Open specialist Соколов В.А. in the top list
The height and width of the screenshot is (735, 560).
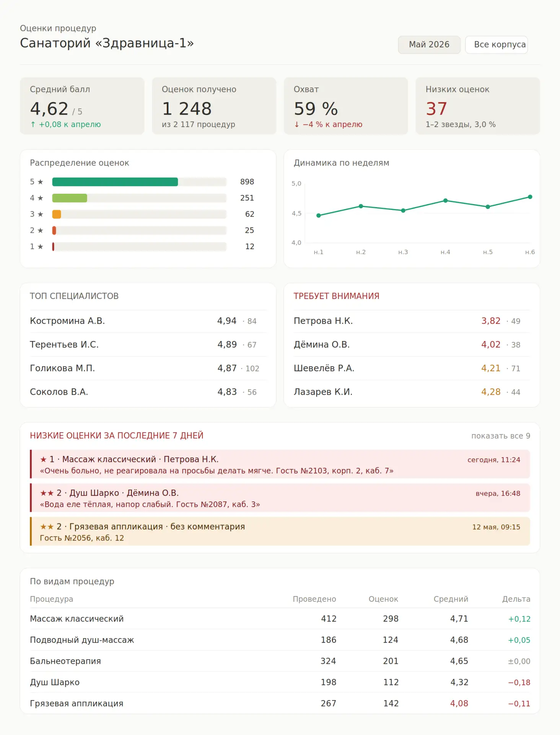click(x=148, y=392)
